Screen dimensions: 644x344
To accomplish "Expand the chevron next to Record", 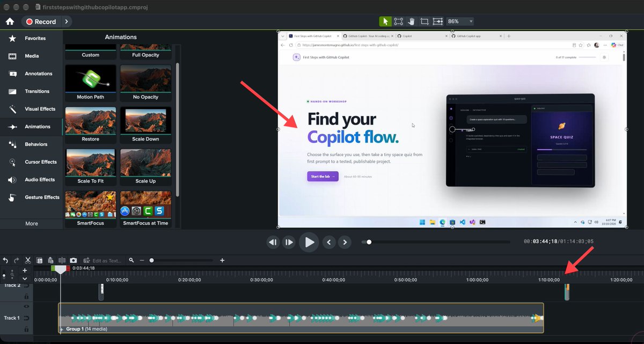I will click(x=66, y=21).
